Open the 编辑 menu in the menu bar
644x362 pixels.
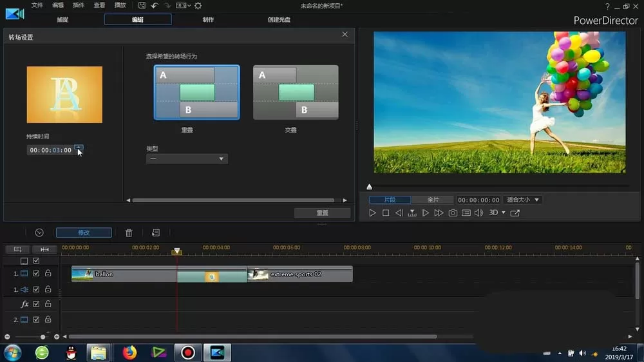click(58, 5)
